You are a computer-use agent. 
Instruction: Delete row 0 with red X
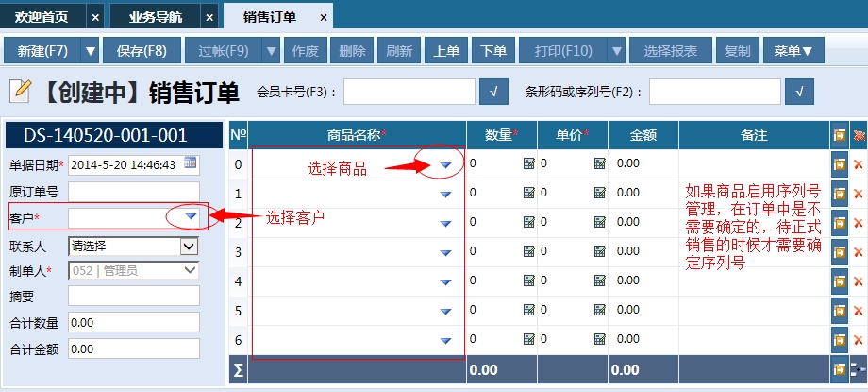click(x=859, y=164)
